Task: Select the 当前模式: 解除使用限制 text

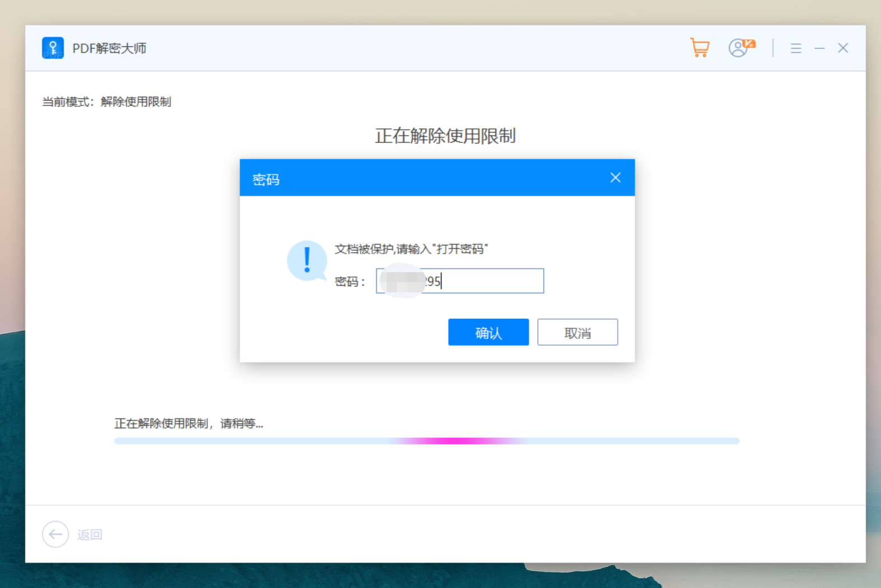Action: coord(106,102)
